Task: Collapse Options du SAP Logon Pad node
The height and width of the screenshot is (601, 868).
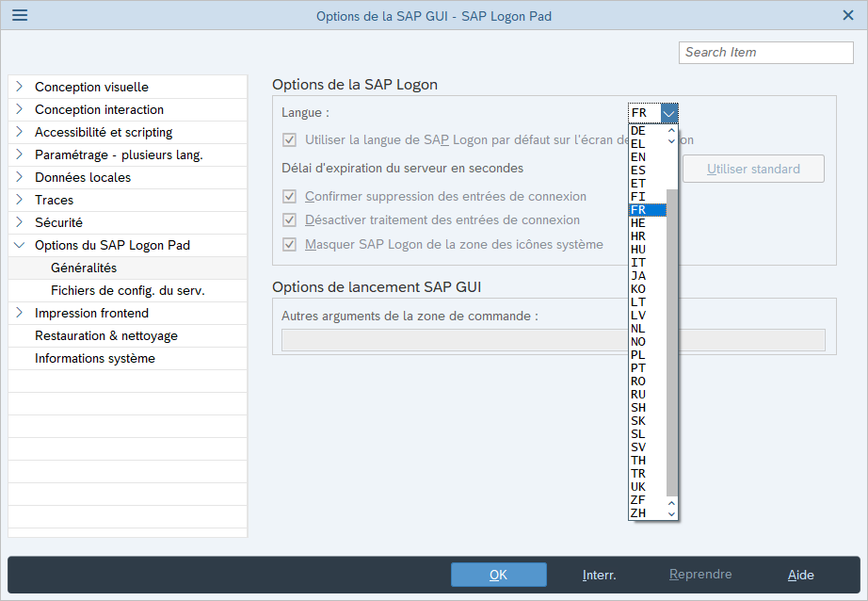Action: [20, 245]
